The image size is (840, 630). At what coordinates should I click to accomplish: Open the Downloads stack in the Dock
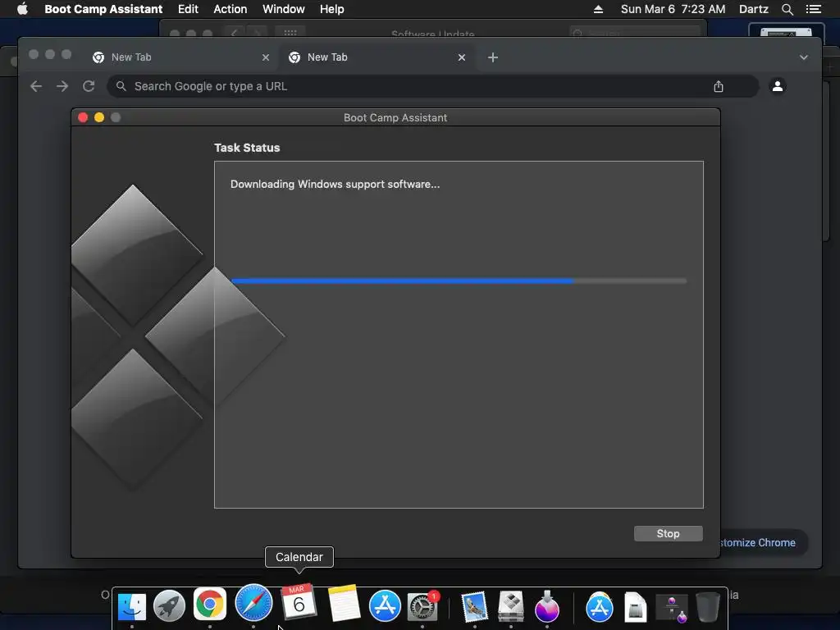(672, 609)
